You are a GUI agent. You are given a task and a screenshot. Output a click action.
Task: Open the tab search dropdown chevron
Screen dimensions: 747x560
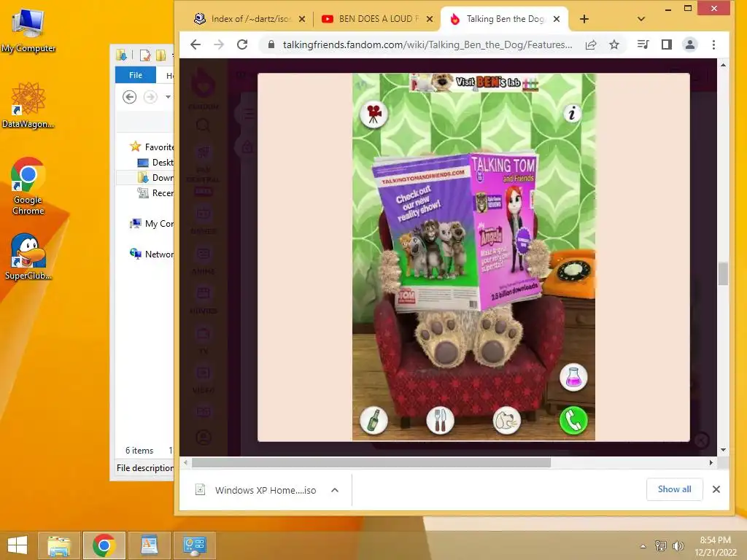point(640,19)
